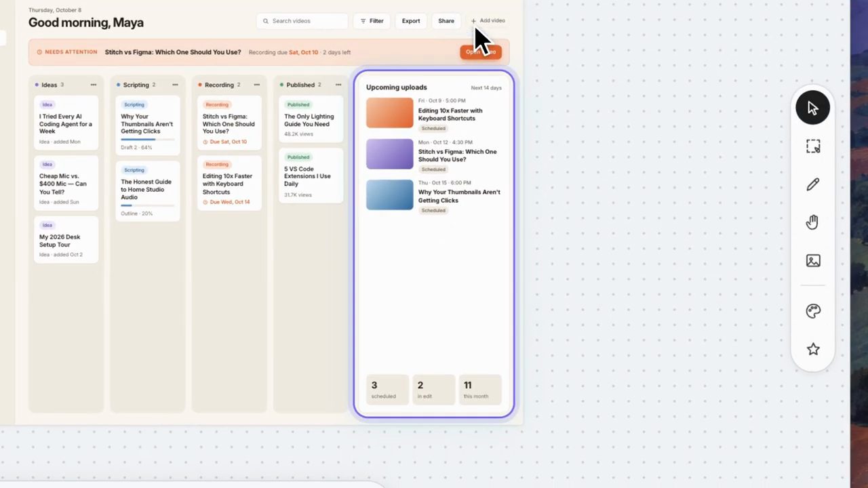
Task: Select the arrow pointer tool in the side toolbar
Action: click(812, 108)
